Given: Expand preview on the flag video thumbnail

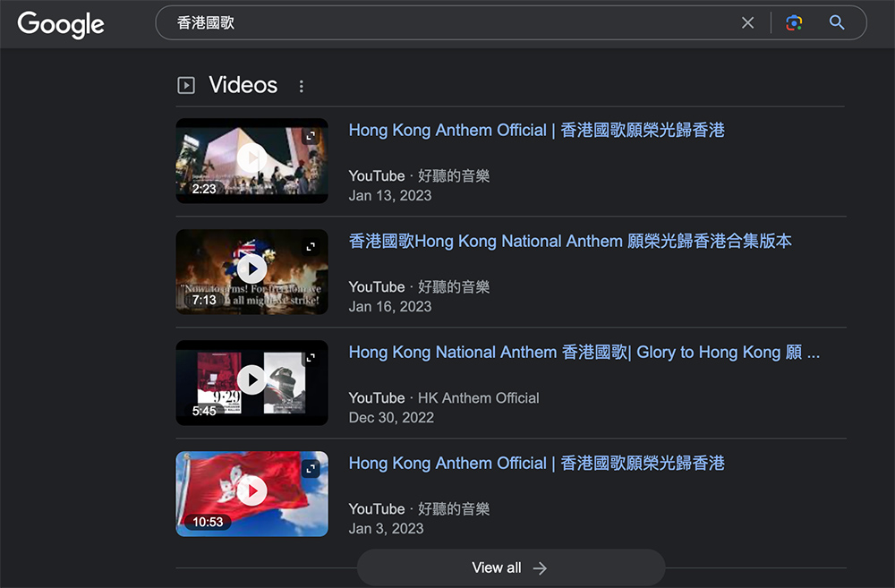Looking at the screenshot, I should point(311,469).
